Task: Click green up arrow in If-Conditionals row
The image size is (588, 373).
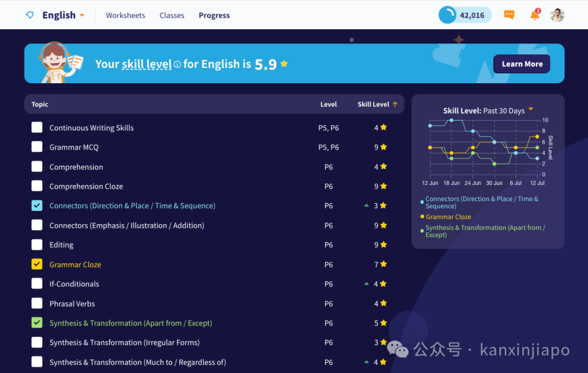Action: pyautogui.click(x=366, y=283)
